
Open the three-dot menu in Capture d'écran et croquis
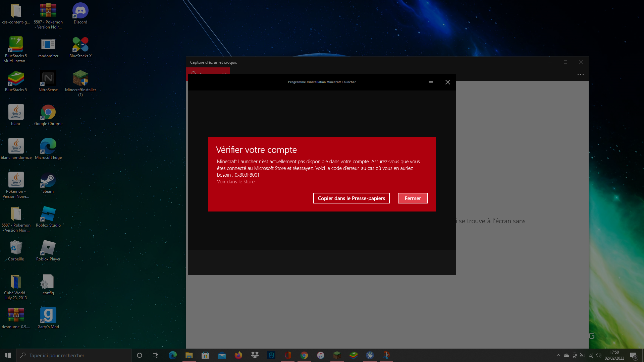click(x=580, y=74)
